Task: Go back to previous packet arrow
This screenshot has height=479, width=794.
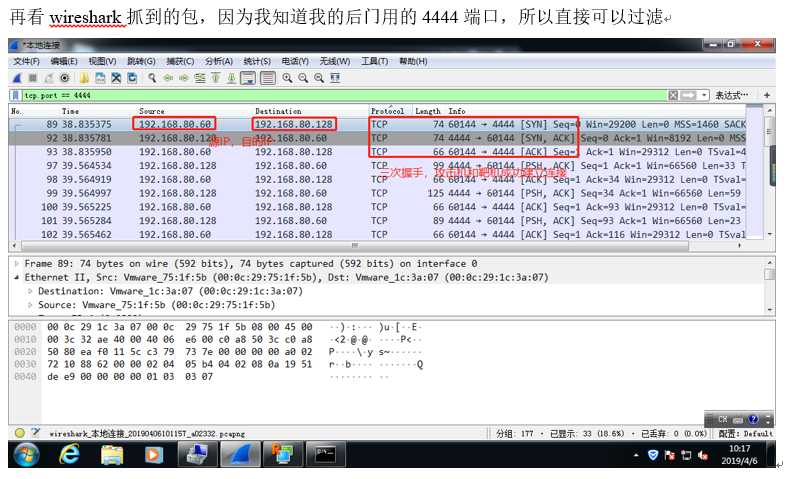Action: pyautogui.click(x=168, y=78)
